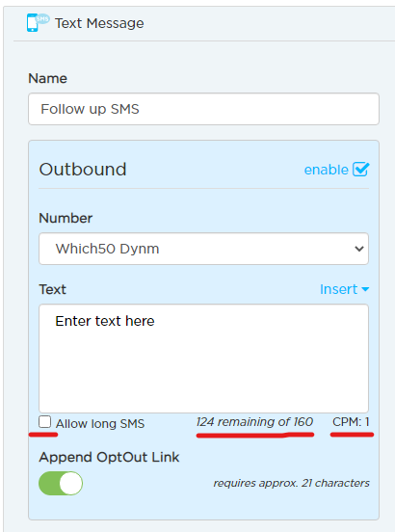The width and height of the screenshot is (395, 532).
Task: Uncheck the Outbound enable checkbox
Action: pos(360,169)
